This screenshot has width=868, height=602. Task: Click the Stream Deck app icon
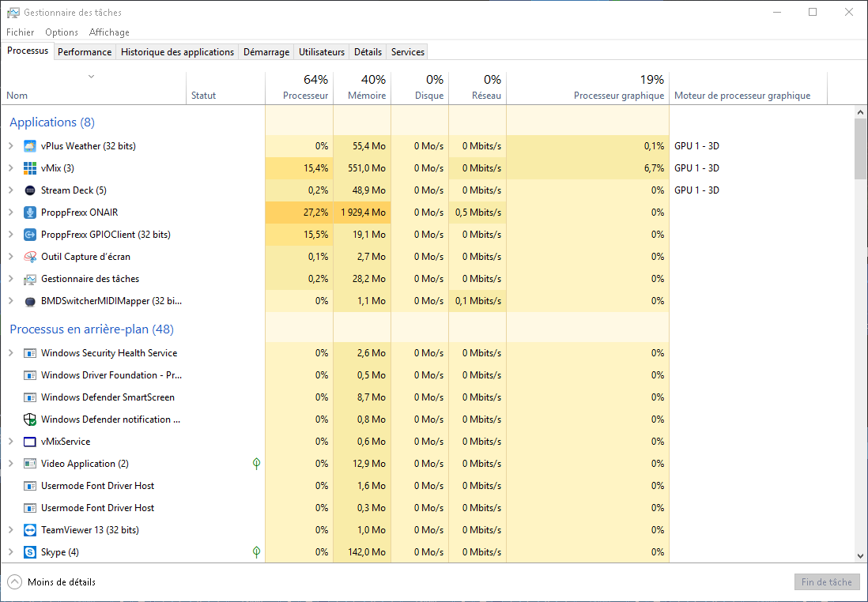(30, 190)
